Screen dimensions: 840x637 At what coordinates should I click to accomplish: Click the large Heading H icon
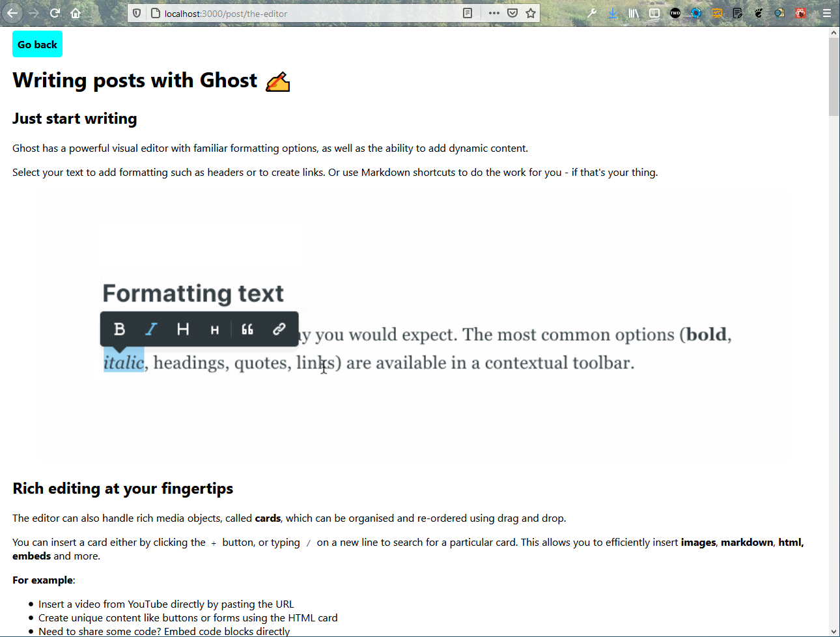click(183, 329)
